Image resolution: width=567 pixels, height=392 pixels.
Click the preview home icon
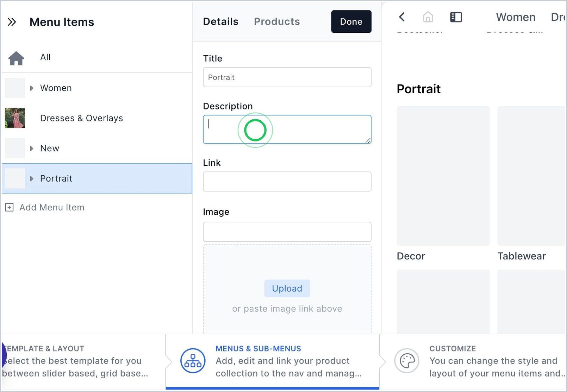pyautogui.click(x=428, y=17)
